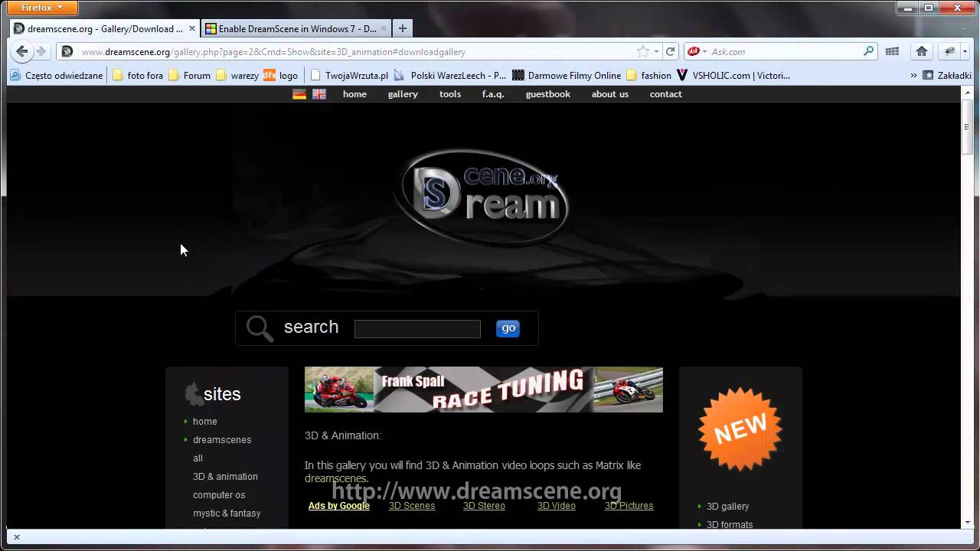Viewport: 980px width, 551px height.
Task: Open a new tab with plus button
Action: (402, 29)
